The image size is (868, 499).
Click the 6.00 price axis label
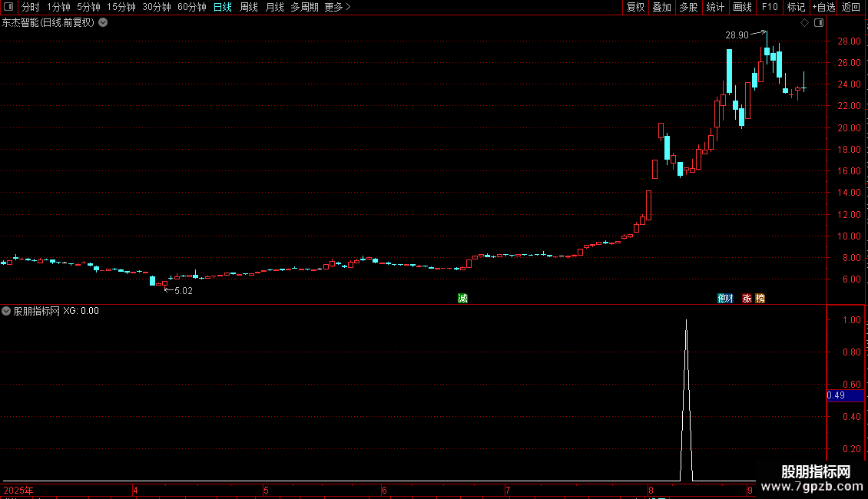pos(851,279)
